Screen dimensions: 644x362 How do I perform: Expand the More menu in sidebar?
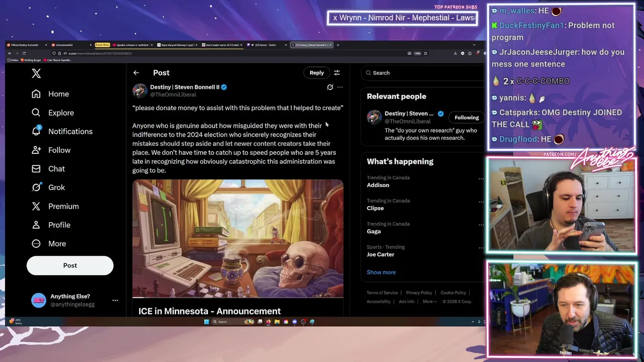click(49, 243)
